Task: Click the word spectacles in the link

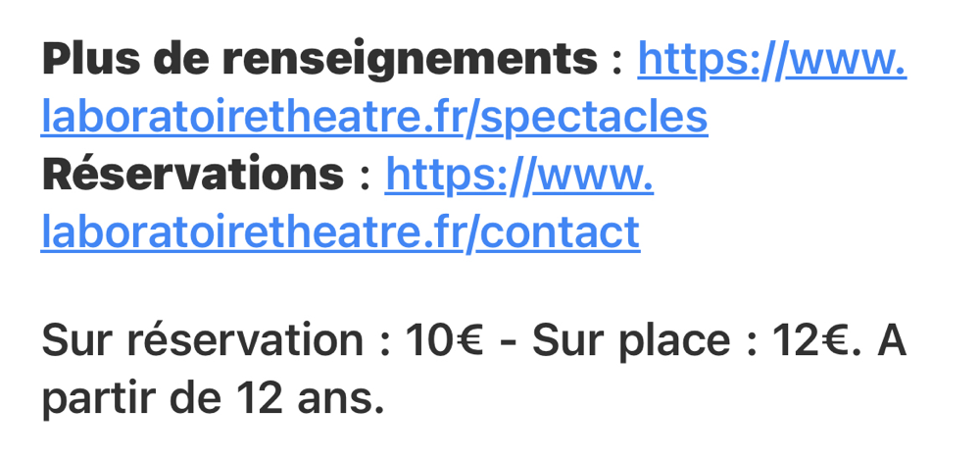Action: point(606,118)
